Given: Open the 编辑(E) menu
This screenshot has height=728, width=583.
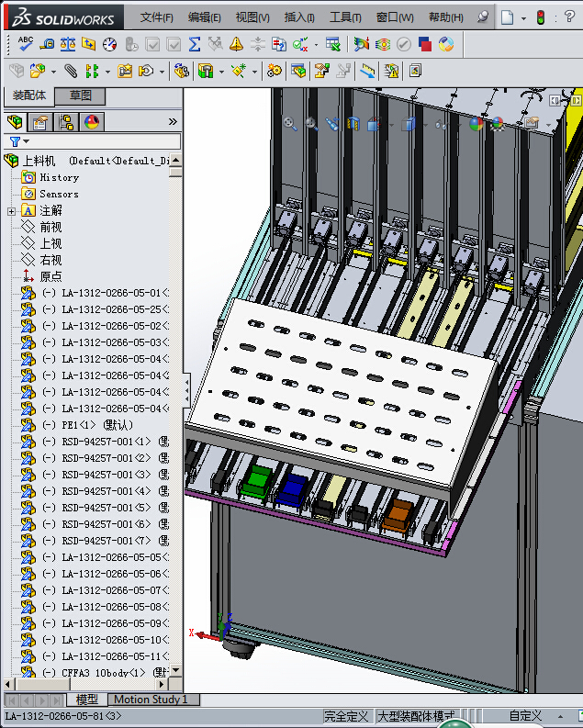Looking at the screenshot, I should pyautogui.click(x=204, y=17).
